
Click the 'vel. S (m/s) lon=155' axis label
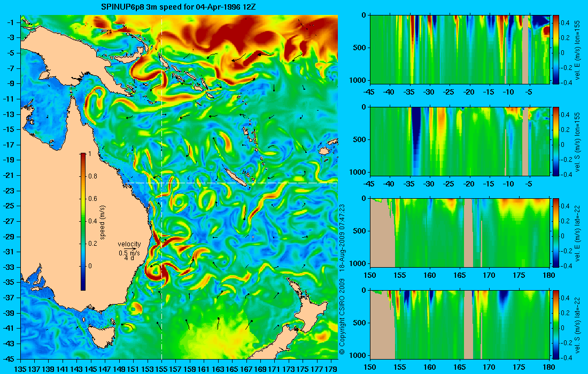578,141
